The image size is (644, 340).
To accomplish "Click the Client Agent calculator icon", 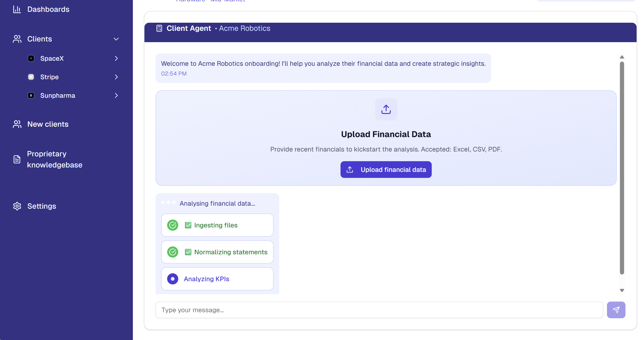I will click(159, 28).
